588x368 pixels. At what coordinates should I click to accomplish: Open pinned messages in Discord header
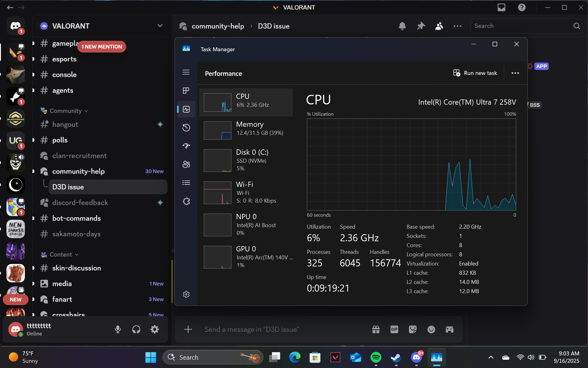[x=421, y=26]
